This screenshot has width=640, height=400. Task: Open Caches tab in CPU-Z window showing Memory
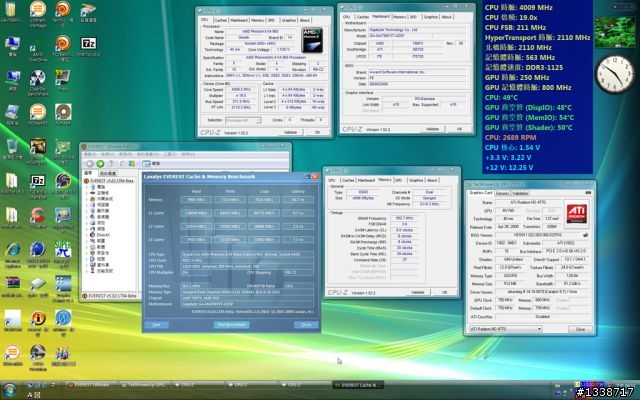pos(348,180)
